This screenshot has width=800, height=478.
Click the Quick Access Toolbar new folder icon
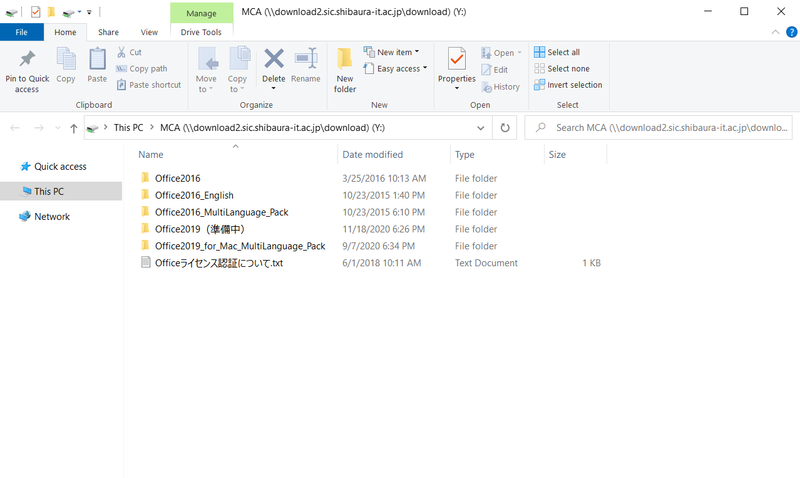tap(51, 12)
